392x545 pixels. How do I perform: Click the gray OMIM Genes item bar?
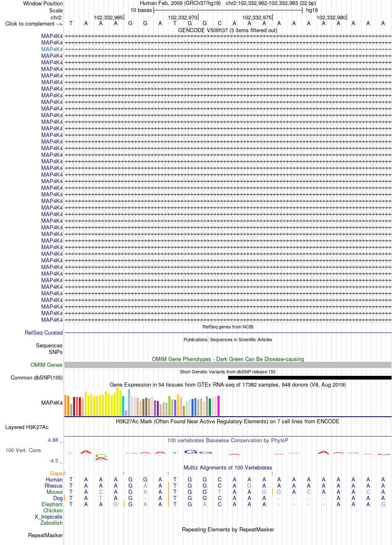(228, 365)
